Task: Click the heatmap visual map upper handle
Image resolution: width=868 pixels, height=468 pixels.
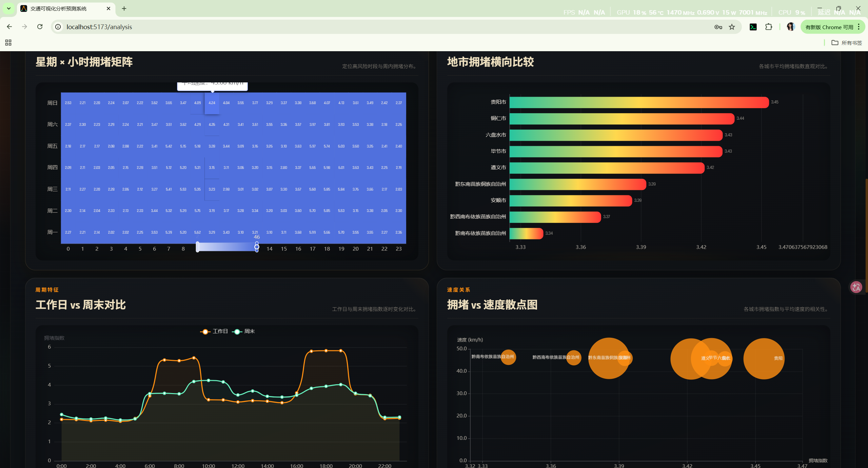Action: click(x=257, y=247)
